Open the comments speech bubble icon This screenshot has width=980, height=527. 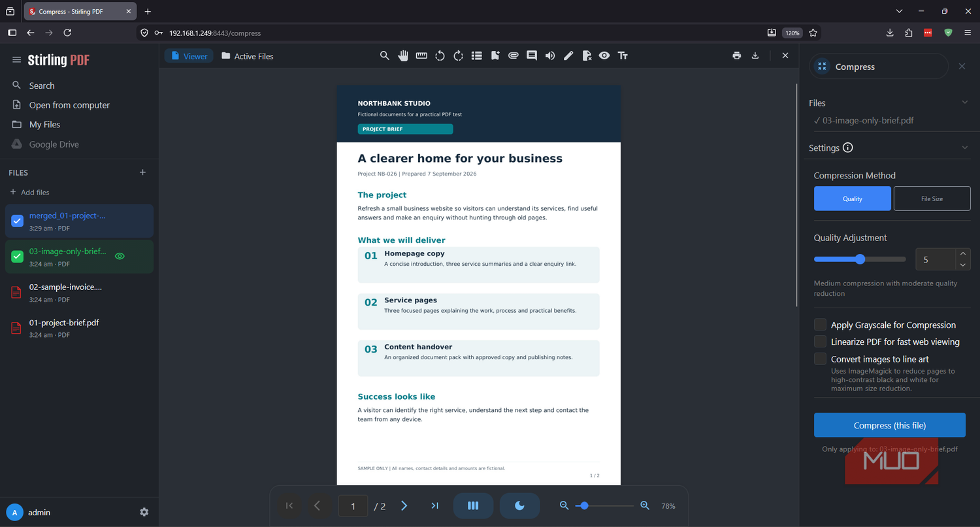click(532, 56)
